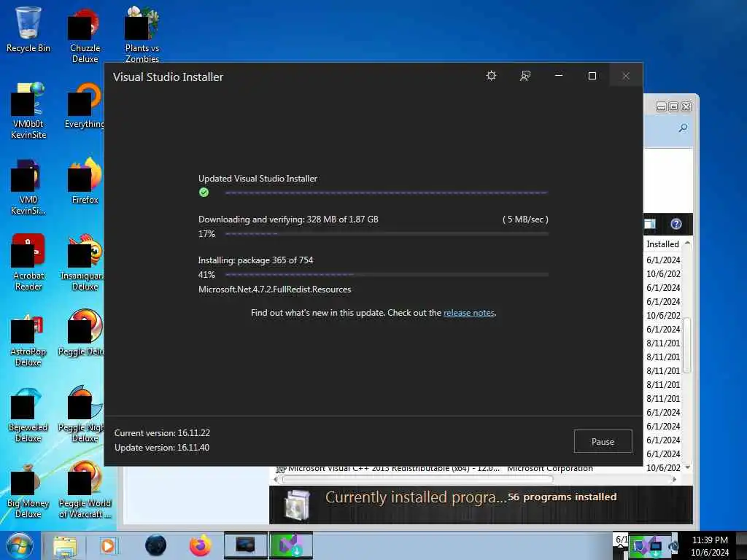Maximize the Visual Studio Installer window
The width and height of the screenshot is (747, 560).
click(592, 76)
